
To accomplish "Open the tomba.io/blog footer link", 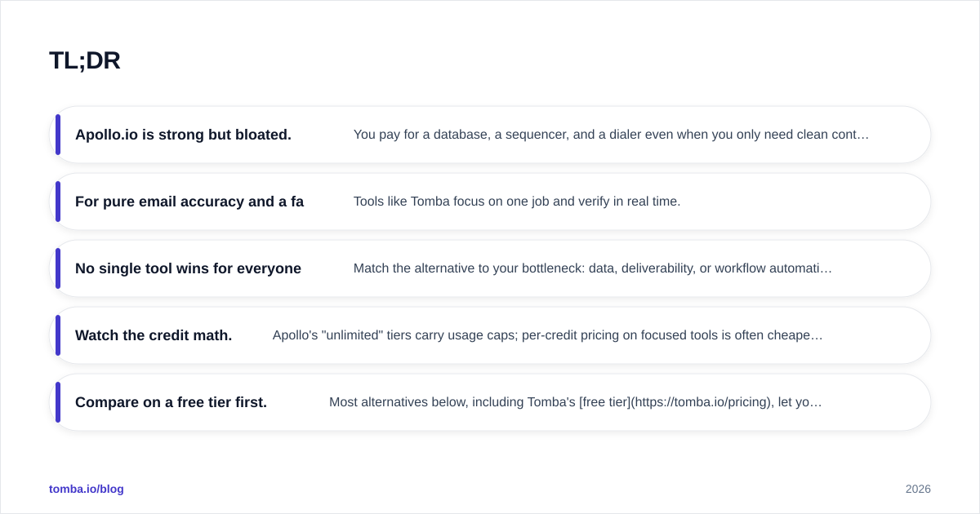I will pyautogui.click(x=87, y=489).
